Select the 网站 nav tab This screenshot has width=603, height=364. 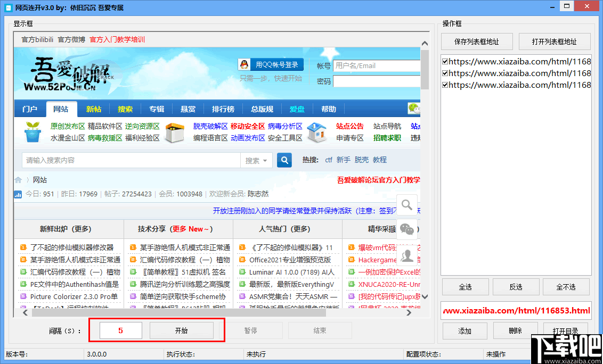click(x=61, y=109)
